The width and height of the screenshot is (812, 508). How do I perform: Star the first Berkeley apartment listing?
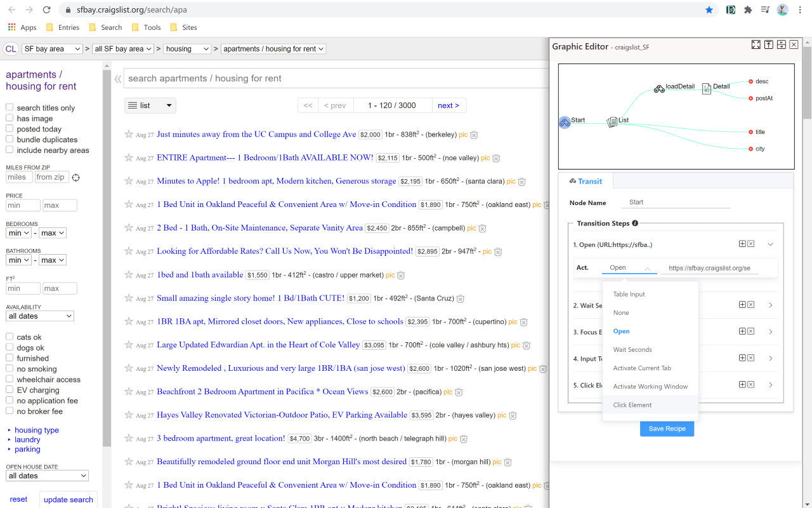pos(129,135)
